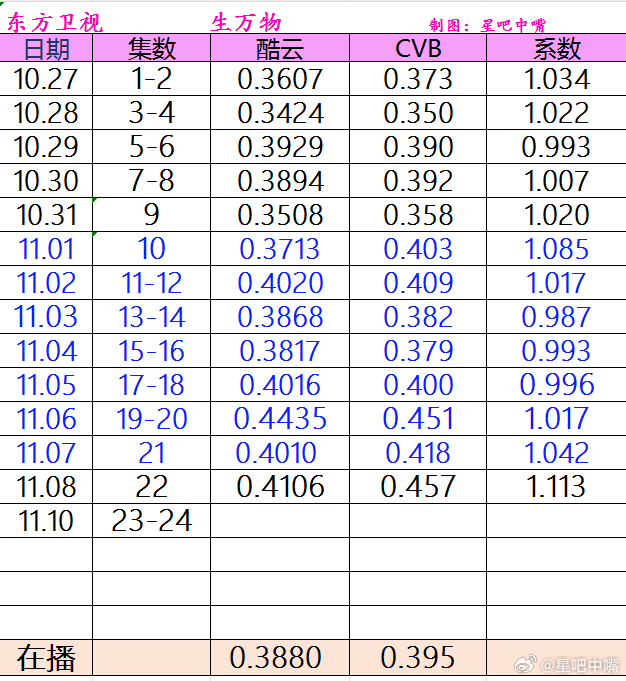Screen dimensions: 626x681
Task: Select 酷云 value 0.3607
Action: click(x=280, y=79)
